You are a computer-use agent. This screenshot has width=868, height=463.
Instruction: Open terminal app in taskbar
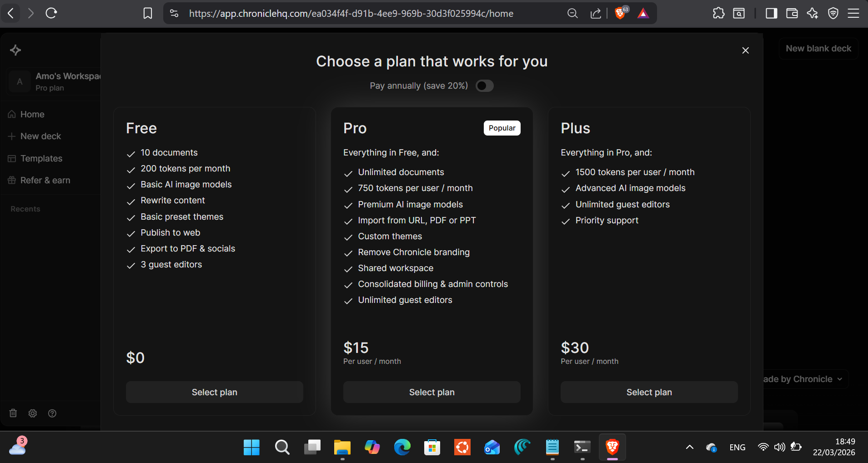point(582,448)
